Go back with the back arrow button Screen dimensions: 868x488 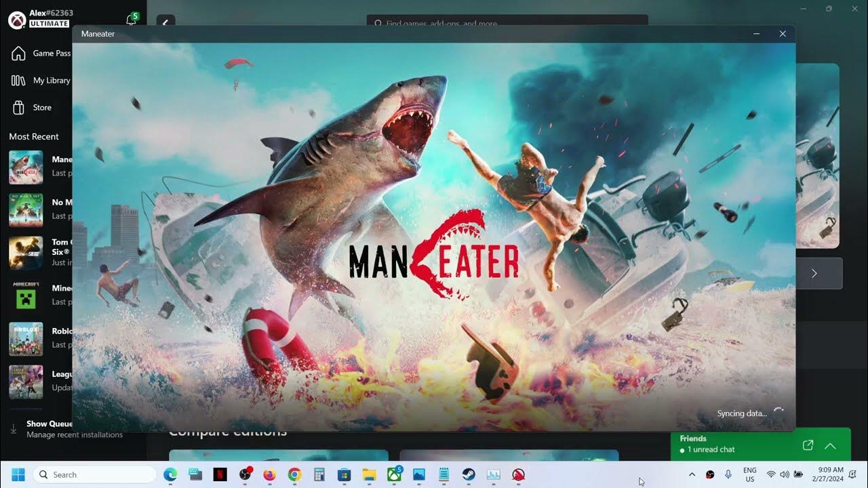click(166, 22)
